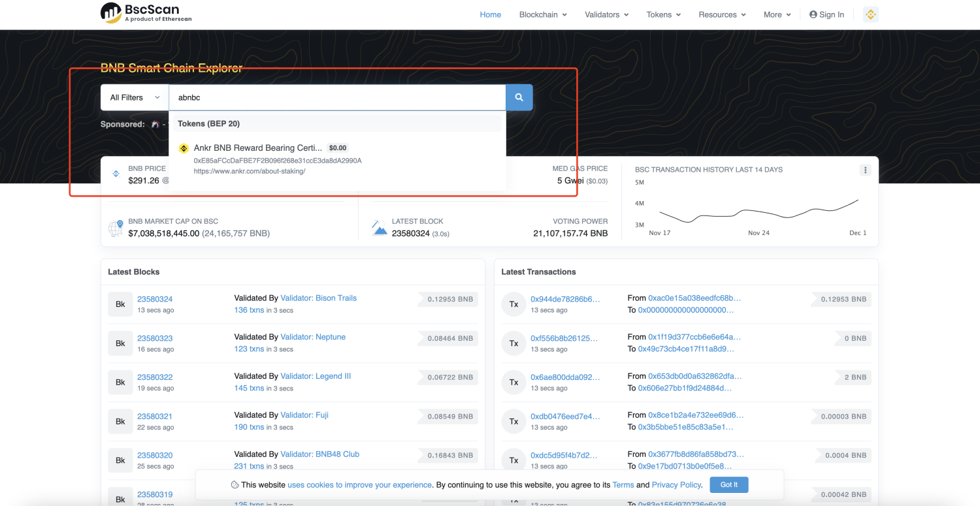Image resolution: width=980 pixels, height=506 pixels.
Task: Click the 190 txns link
Action: pyautogui.click(x=249, y=427)
